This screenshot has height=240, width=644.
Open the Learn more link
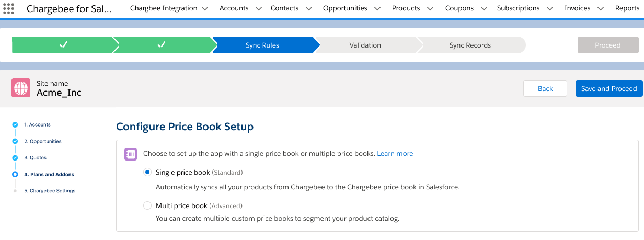395,154
